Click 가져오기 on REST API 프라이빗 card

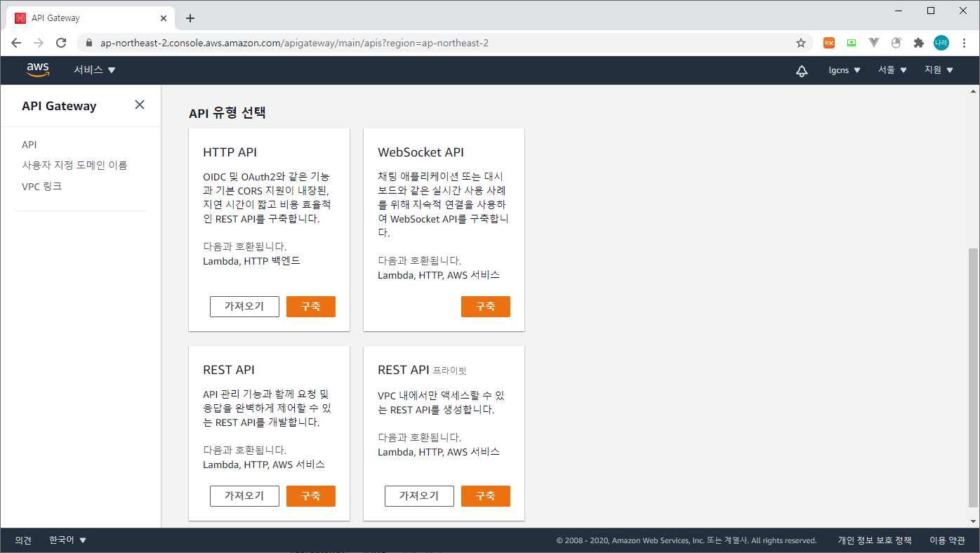pos(419,496)
